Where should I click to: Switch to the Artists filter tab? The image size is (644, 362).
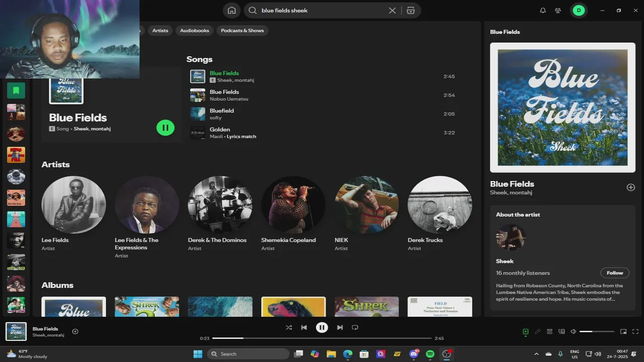tap(160, 31)
